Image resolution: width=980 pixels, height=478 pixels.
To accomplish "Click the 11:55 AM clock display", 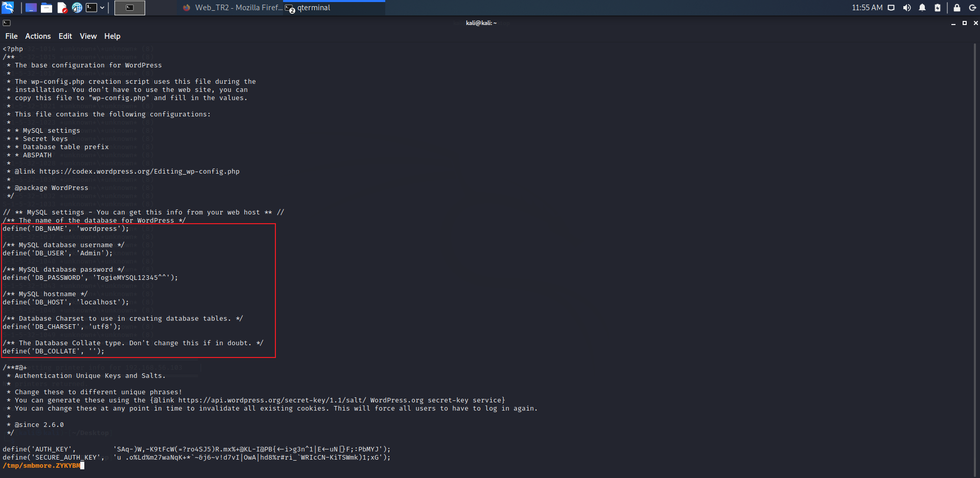I will (868, 8).
